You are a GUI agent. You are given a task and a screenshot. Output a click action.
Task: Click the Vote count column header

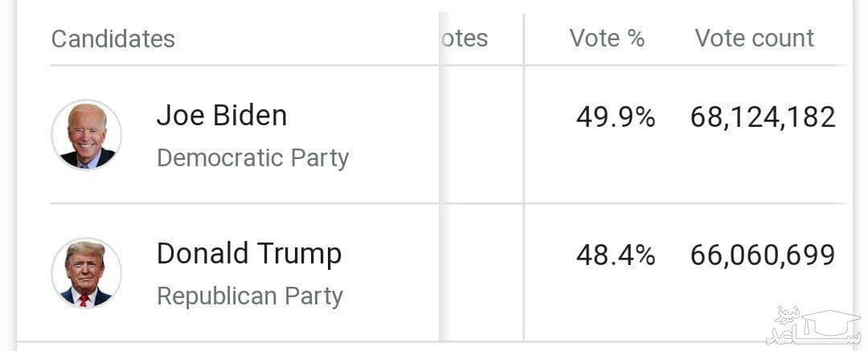(755, 38)
